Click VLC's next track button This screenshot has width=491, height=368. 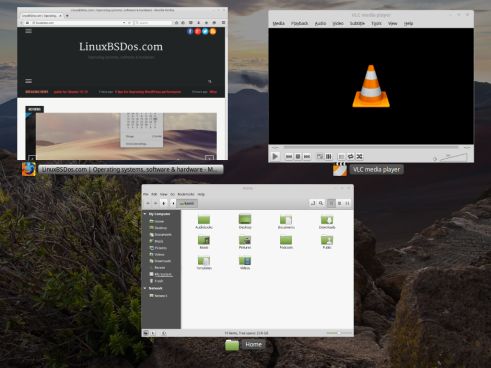click(x=307, y=156)
